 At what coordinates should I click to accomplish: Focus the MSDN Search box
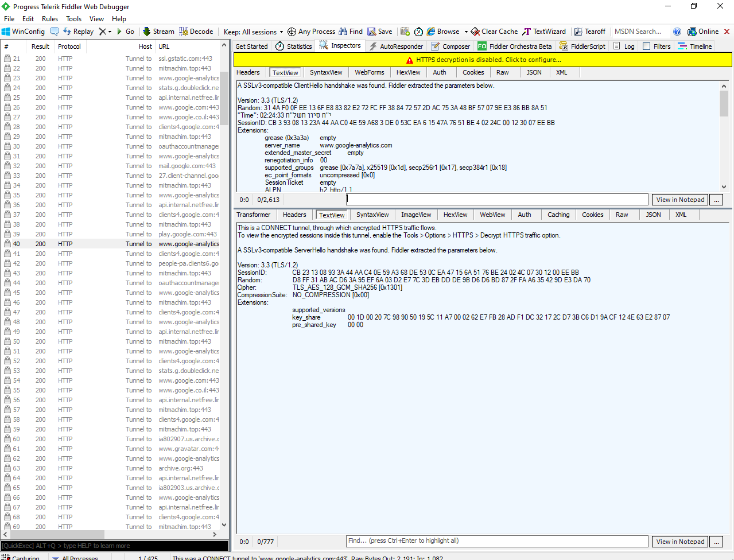tap(639, 32)
